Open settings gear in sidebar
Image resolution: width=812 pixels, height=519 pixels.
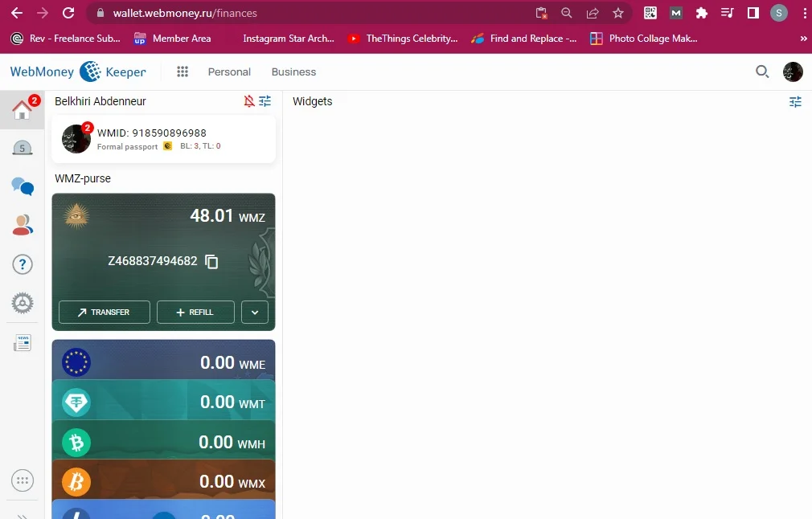tap(23, 303)
